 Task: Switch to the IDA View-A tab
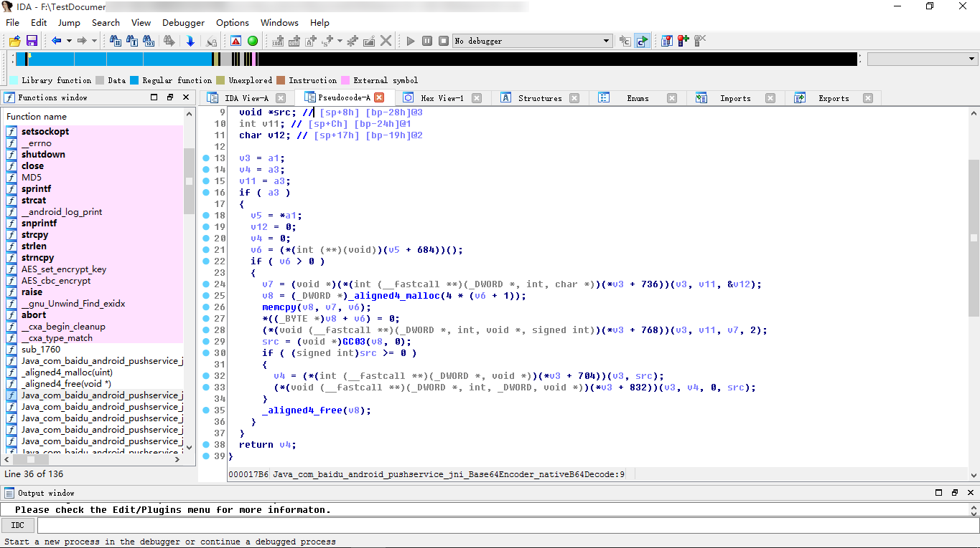coord(246,98)
